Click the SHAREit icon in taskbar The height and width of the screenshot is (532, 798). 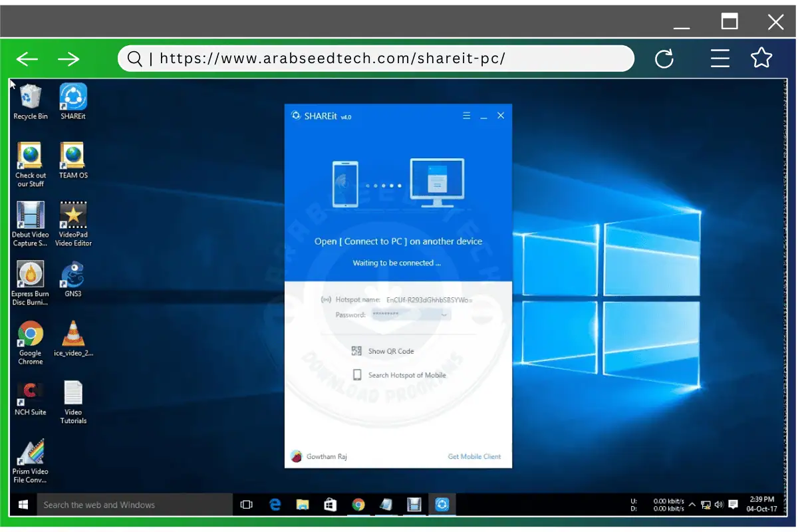[x=442, y=505]
